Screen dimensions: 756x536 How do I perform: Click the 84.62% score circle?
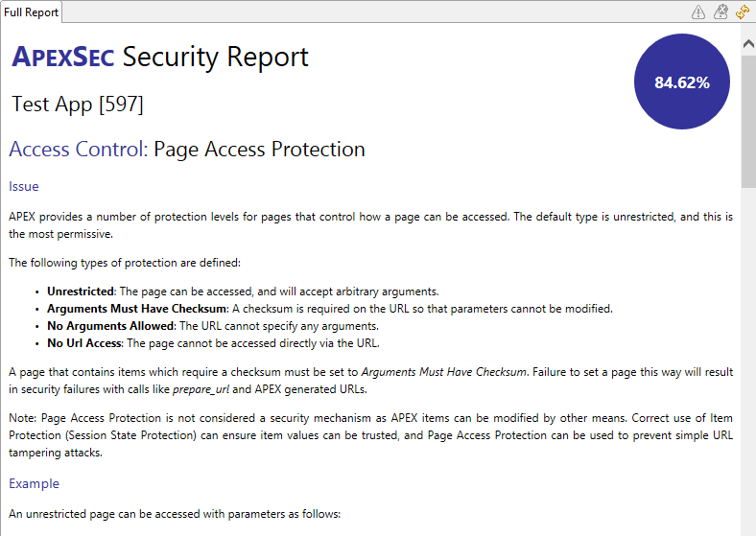[x=682, y=82]
